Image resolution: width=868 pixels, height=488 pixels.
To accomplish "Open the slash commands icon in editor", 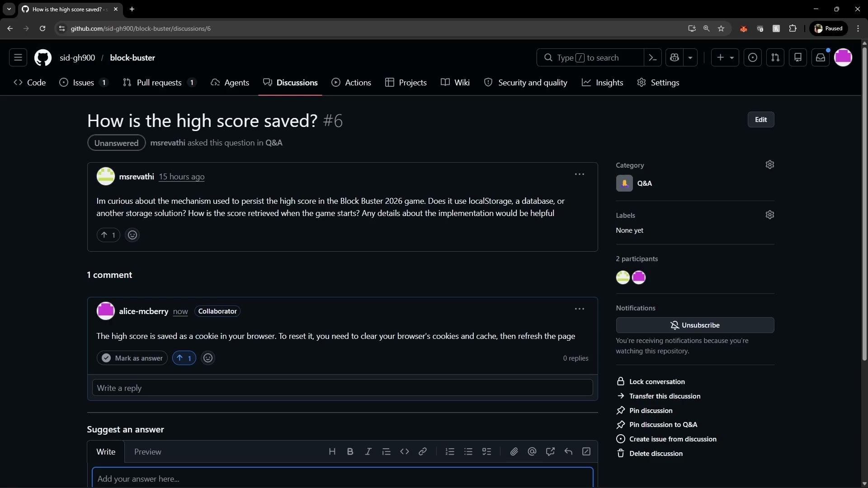I will pos(586,451).
